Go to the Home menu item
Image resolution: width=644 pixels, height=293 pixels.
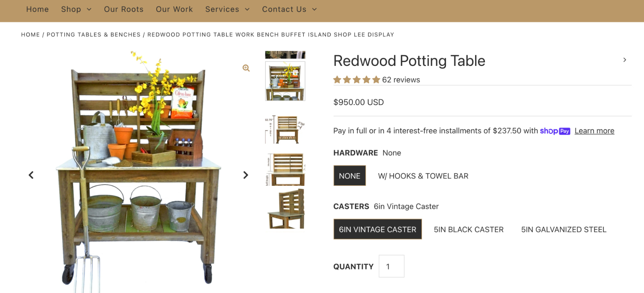coord(37,9)
